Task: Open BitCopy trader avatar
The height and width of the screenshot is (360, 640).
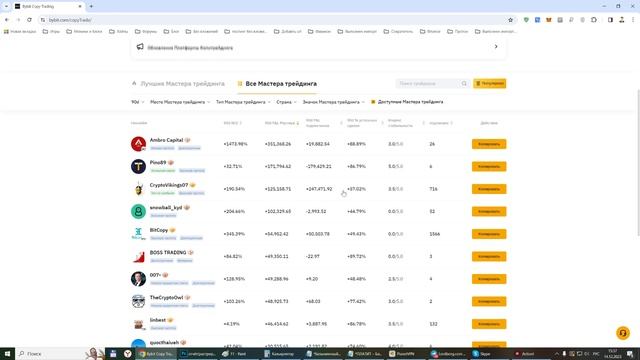Action: [138, 233]
